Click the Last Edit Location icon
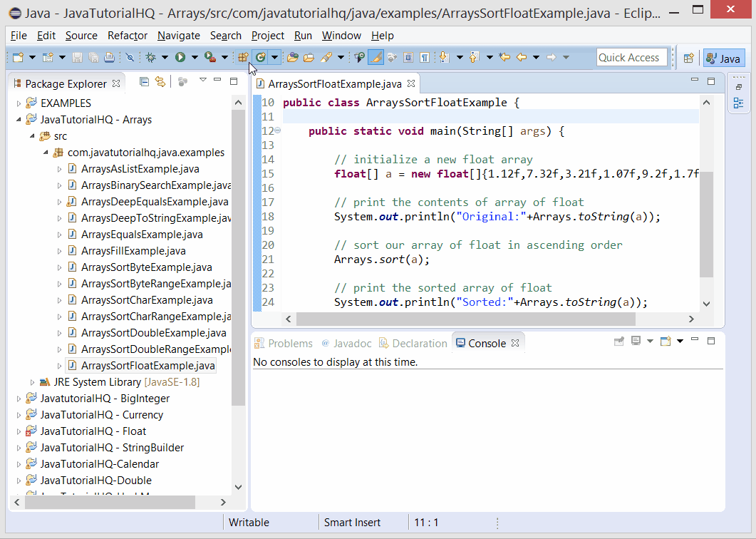 click(504, 58)
